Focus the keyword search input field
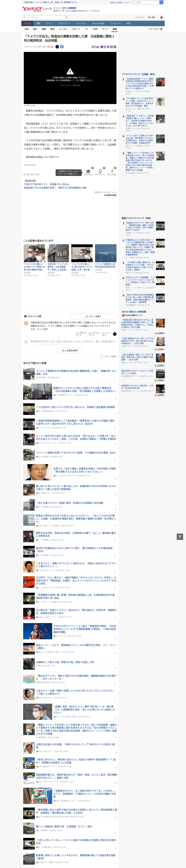Viewport: 186px width, 868px height. pos(44,17)
